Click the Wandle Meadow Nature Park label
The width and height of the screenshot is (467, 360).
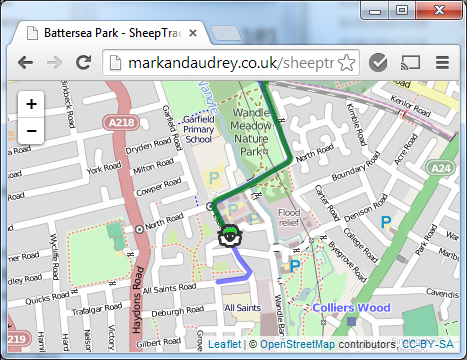[251, 132]
